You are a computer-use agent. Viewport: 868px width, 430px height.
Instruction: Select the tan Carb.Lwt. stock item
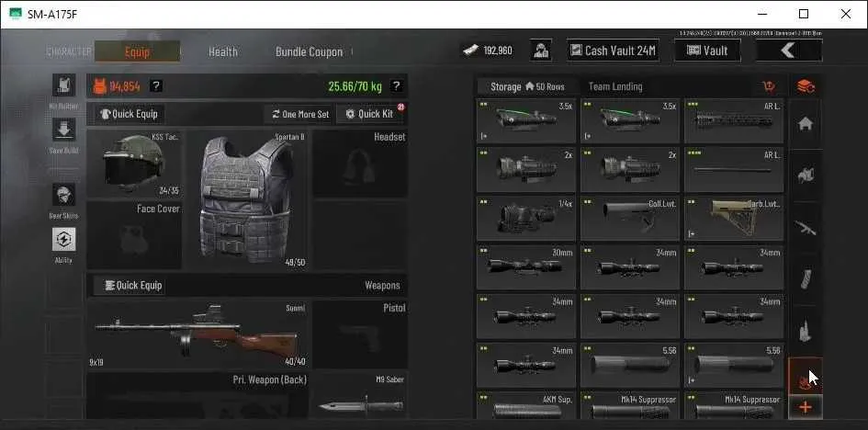[734, 219]
